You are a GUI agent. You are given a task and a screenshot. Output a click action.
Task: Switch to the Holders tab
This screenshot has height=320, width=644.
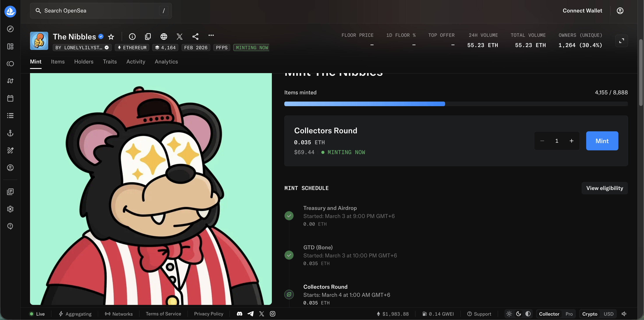[x=84, y=62]
